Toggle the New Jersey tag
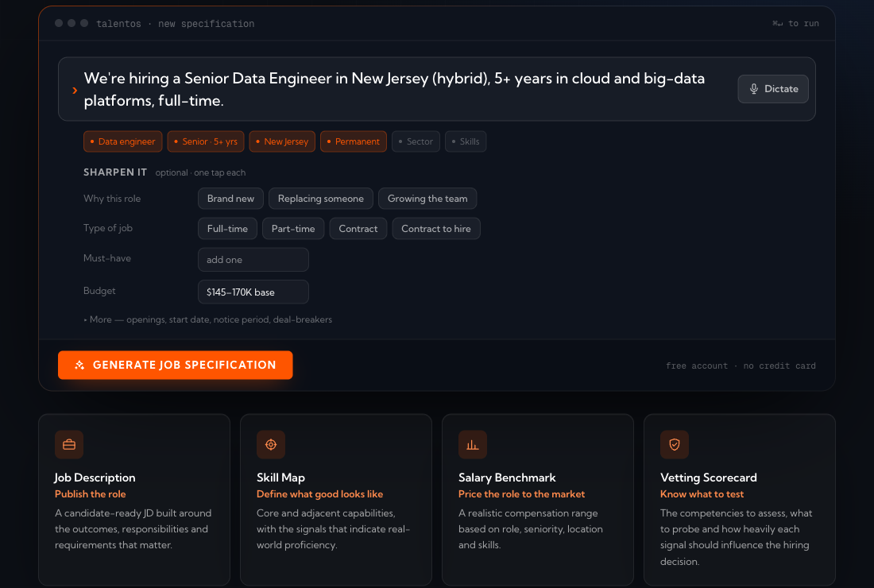The height and width of the screenshot is (588, 874). [282, 141]
